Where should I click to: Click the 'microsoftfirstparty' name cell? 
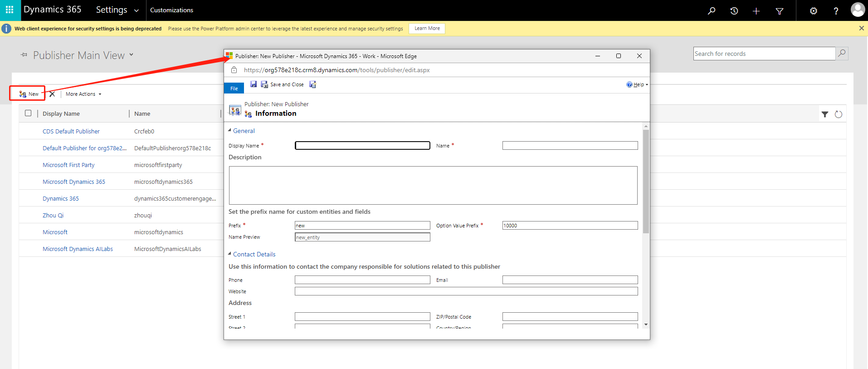point(158,165)
